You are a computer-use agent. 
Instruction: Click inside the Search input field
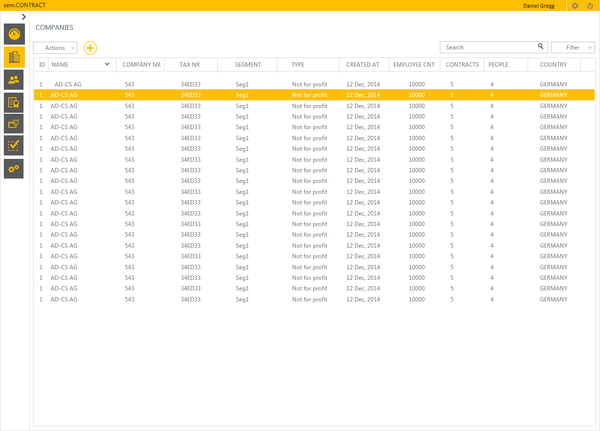tap(488, 47)
